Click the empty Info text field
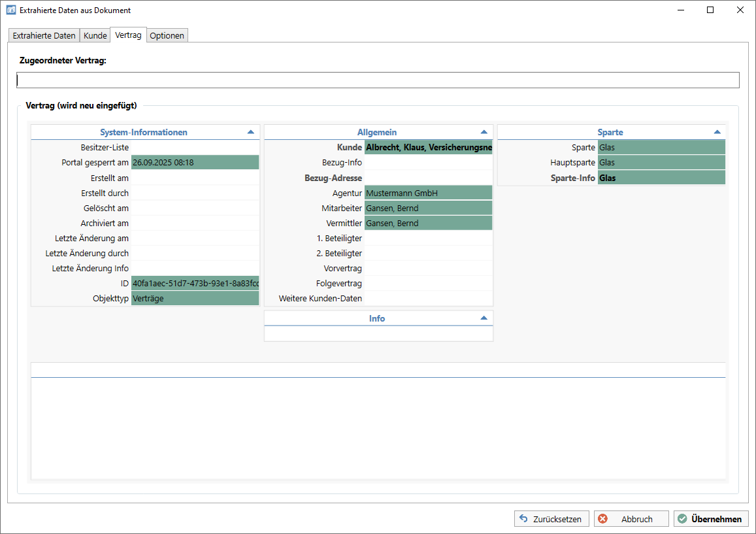Viewport: 756px width, 534px height. click(x=378, y=334)
